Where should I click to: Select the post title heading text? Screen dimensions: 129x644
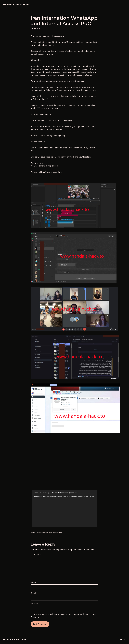coord(64,21)
